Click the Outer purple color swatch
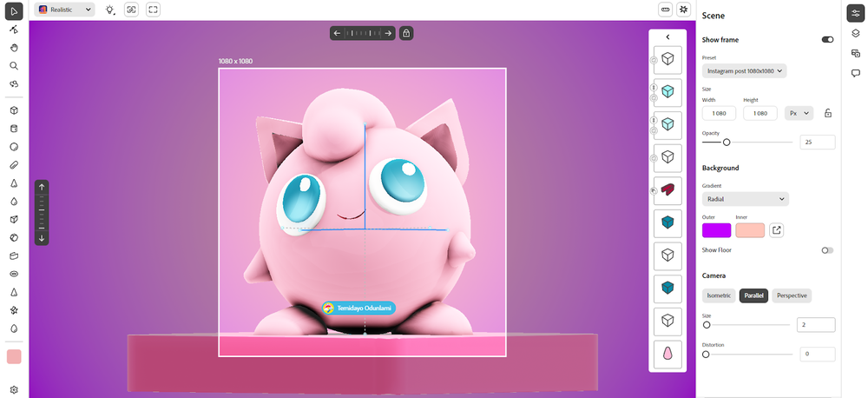Screen dimensions: 868x398 tap(716, 230)
